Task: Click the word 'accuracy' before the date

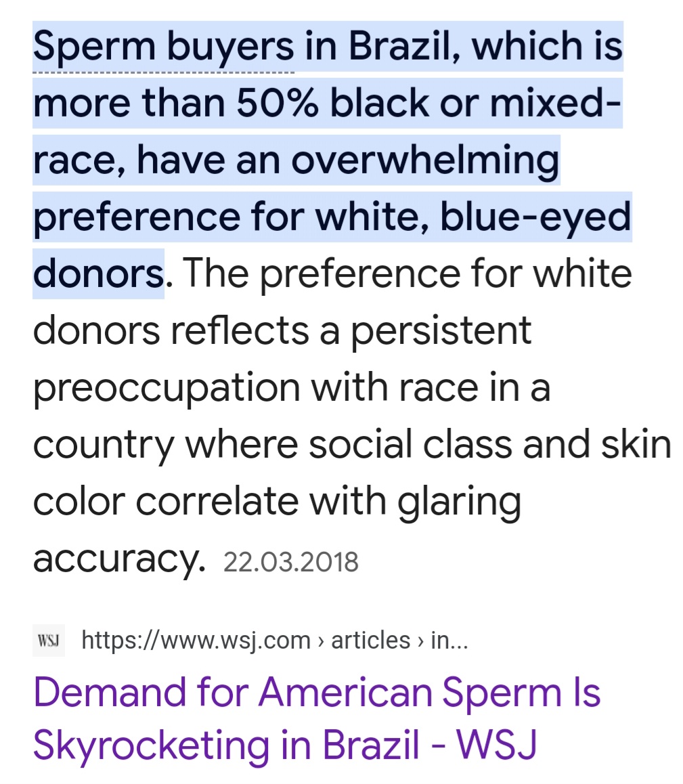Action: (x=116, y=559)
